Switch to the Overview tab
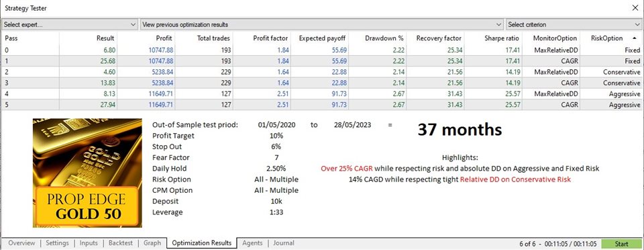The width and height of the screenshot is (644, 250). click(x=21, y=243)
